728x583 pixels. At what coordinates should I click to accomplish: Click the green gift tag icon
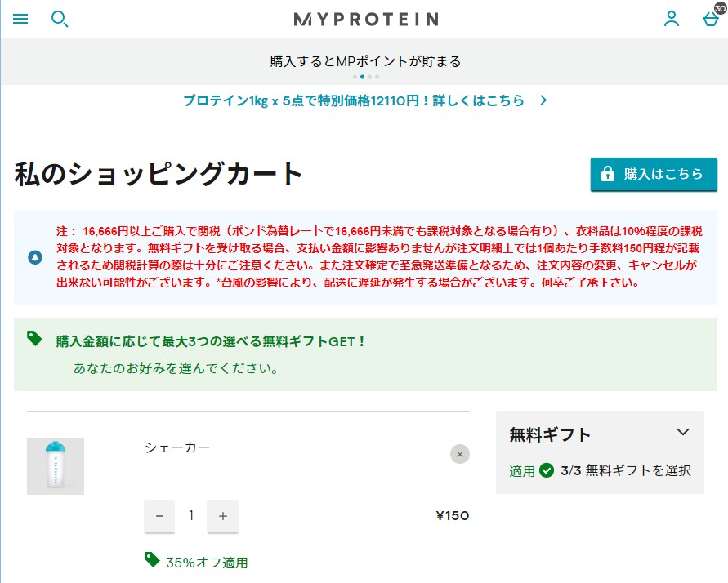[34, 339]
